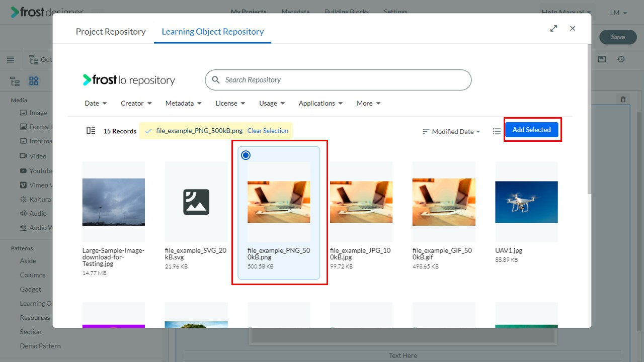Image resolution: width=644 pixels, height=362 pixels.
Task: Open the License filter dropdown
Action: tap(230, 103)
